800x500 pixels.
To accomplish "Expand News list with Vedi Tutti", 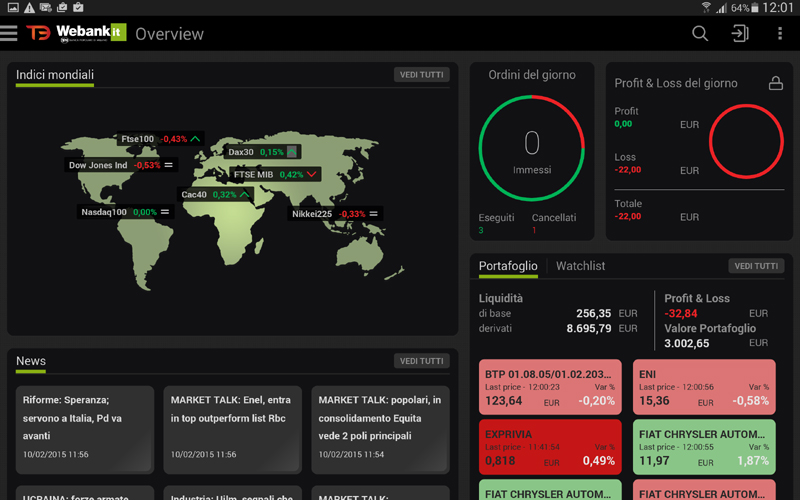I will click(x=421, y=361).
